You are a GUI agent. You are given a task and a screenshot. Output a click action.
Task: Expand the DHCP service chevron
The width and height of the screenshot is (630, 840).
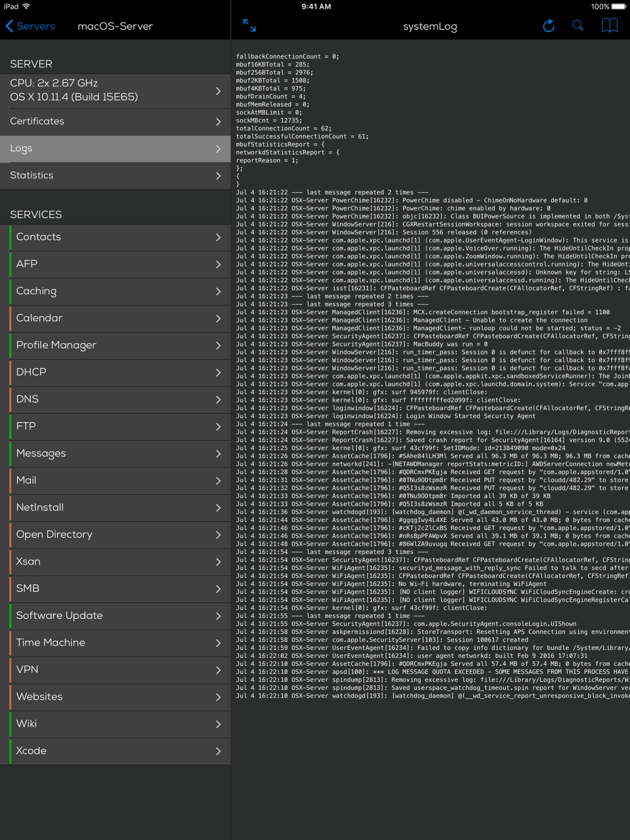[218, 373]
